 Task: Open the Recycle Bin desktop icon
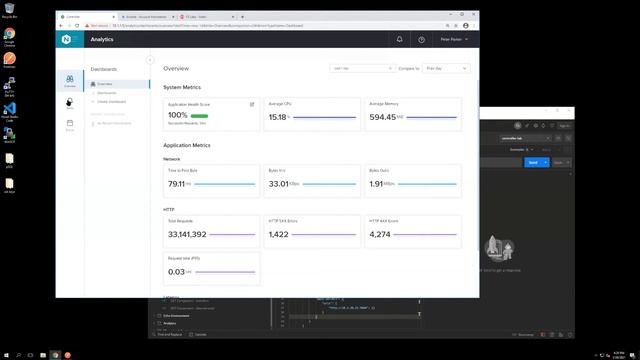coord(9,11)
